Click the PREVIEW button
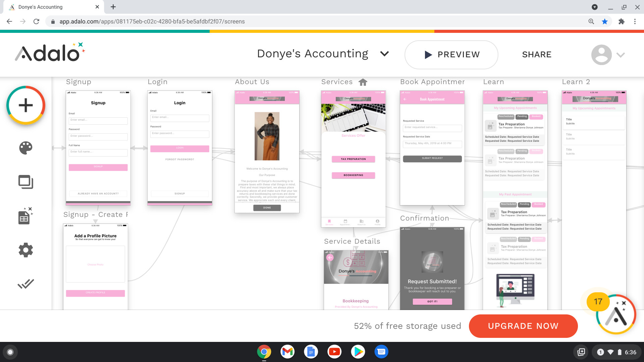This screenshot has height=362, width=644. pos(451,55)
